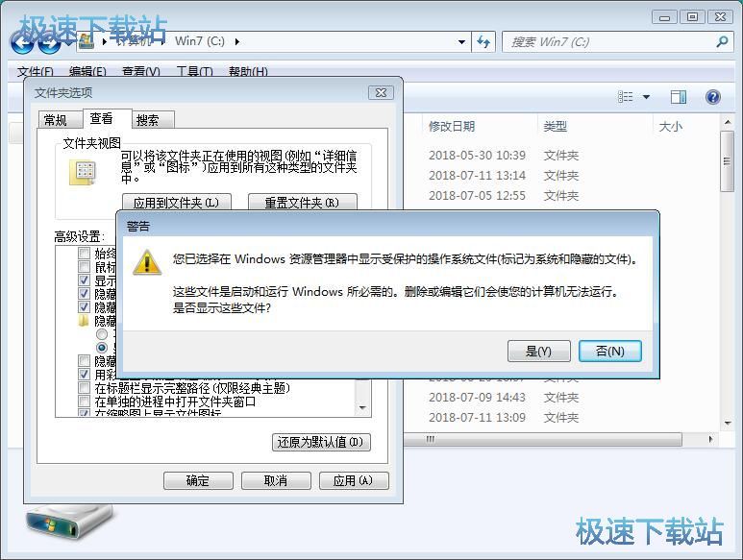The height and width of the screenshot is (560, 743).
Task: Click 还原为默认值 button
Action: point(321,442)
